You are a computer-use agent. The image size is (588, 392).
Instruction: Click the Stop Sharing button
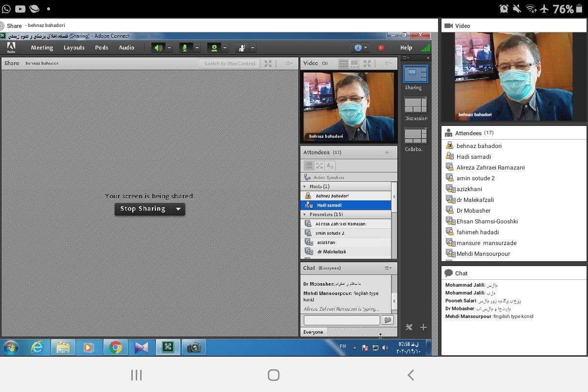143,209
